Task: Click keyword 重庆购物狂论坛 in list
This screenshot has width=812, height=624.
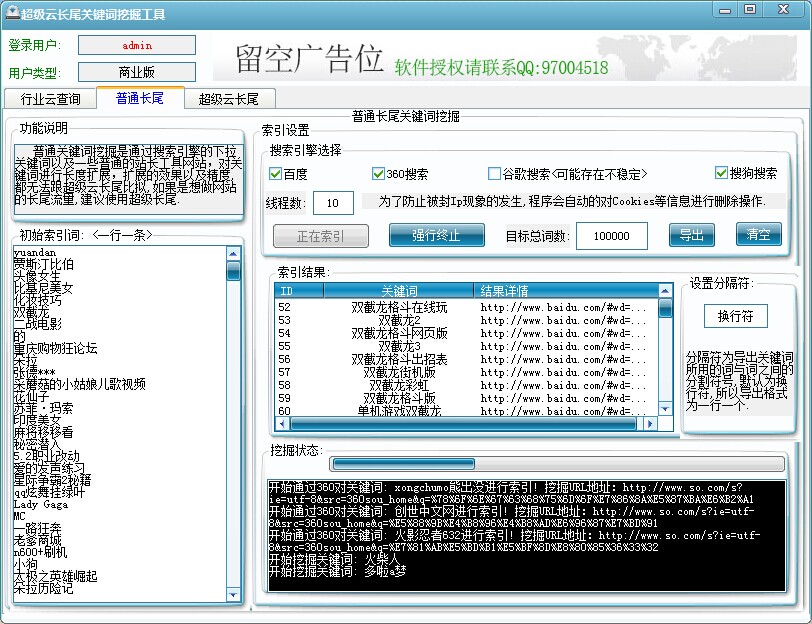Action: click(55, 348)
